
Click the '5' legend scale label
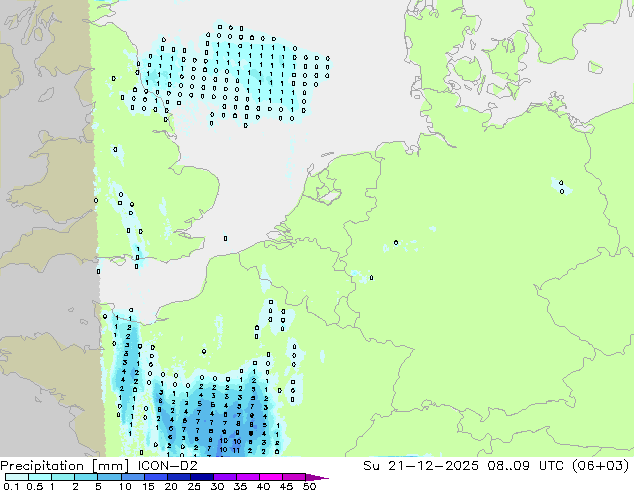98,486
